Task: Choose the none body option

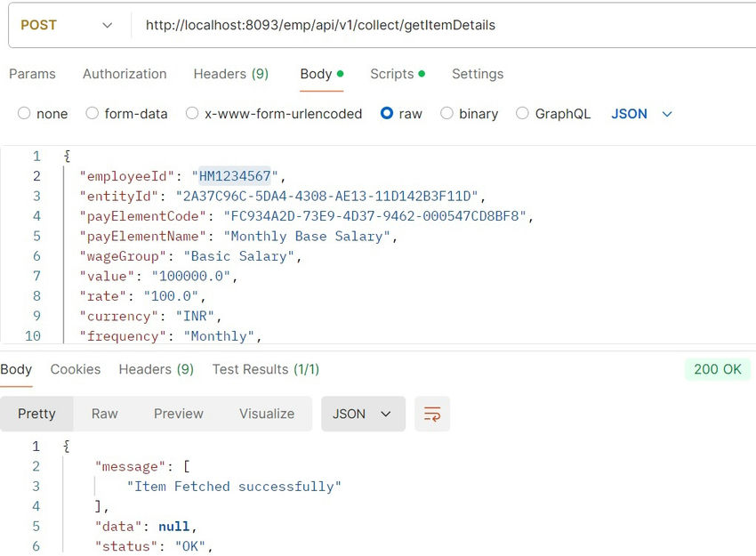Action: point(24,114)
